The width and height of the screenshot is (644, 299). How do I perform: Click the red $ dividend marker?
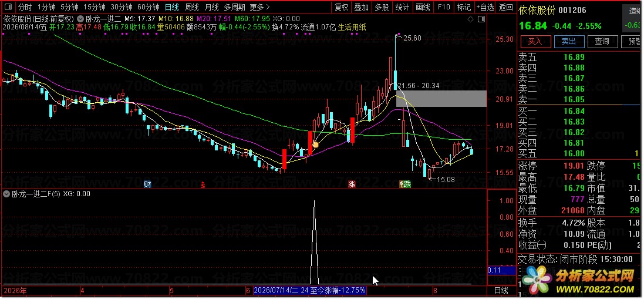coord(203,185)
